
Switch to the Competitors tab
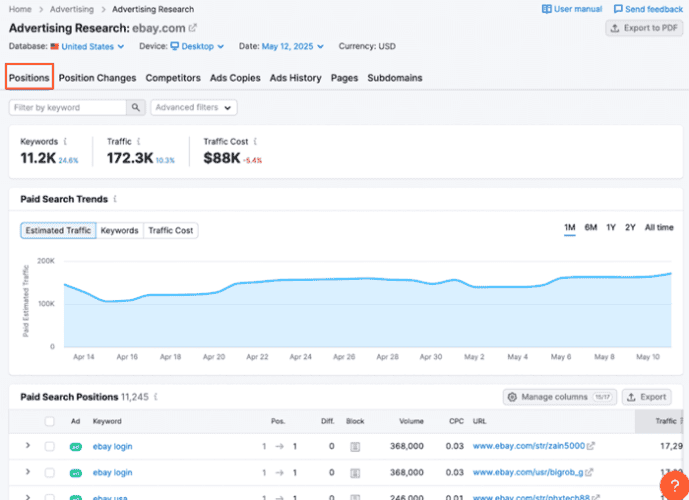173,78
